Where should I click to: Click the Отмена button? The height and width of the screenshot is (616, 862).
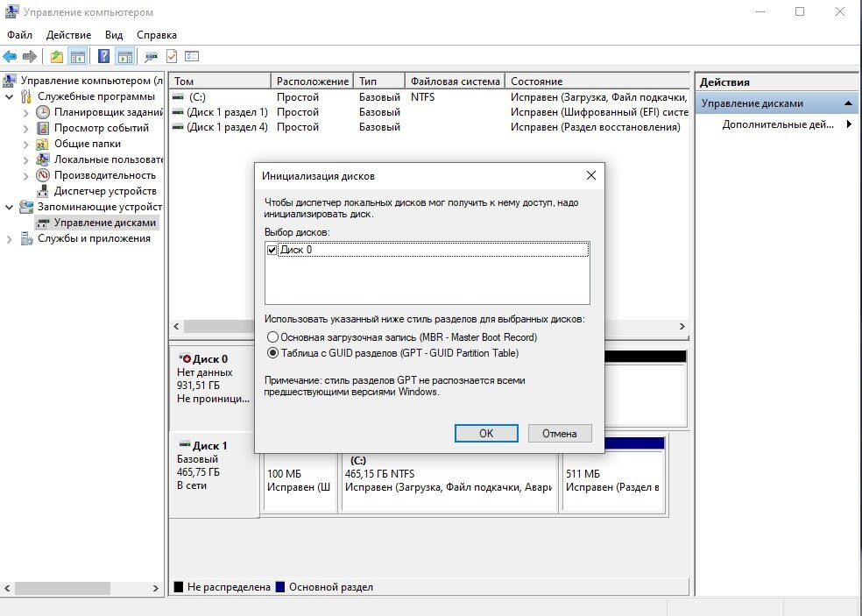(x=560, y=434)
